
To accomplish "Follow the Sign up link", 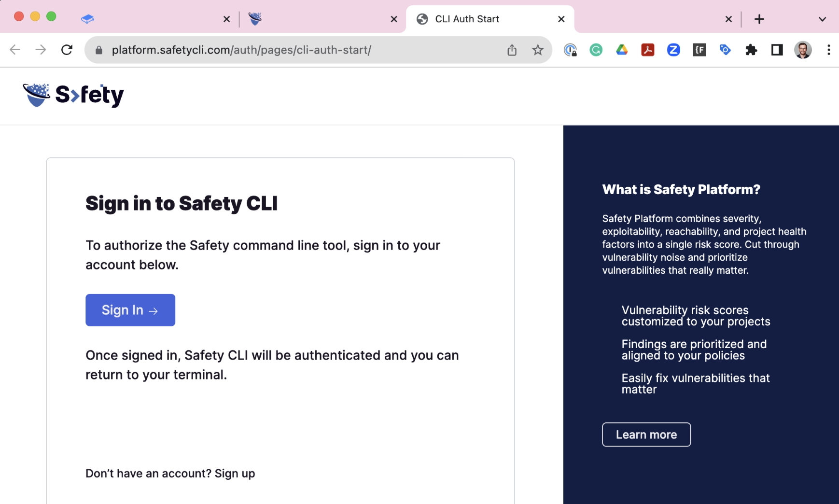I will tap(235, 474).
